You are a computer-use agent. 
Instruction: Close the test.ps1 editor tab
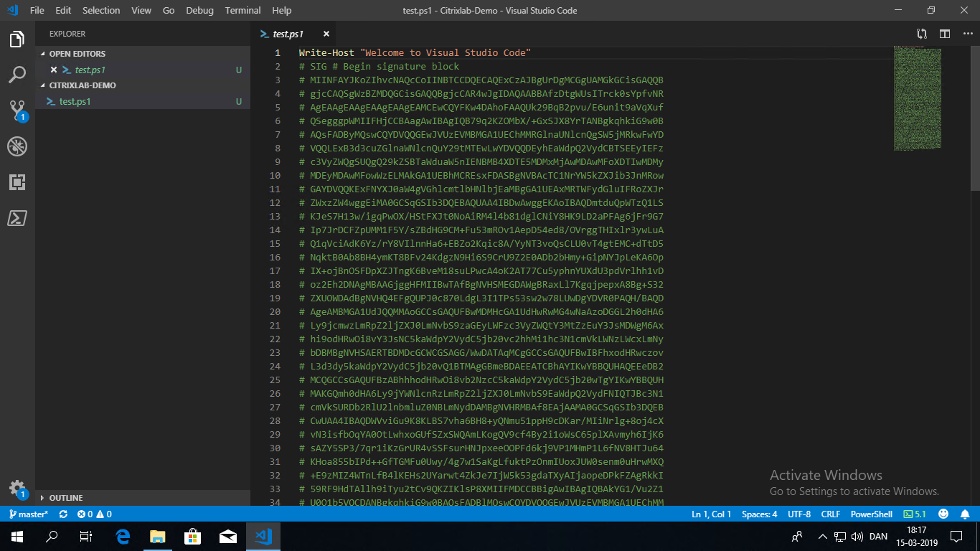point(326,34)
